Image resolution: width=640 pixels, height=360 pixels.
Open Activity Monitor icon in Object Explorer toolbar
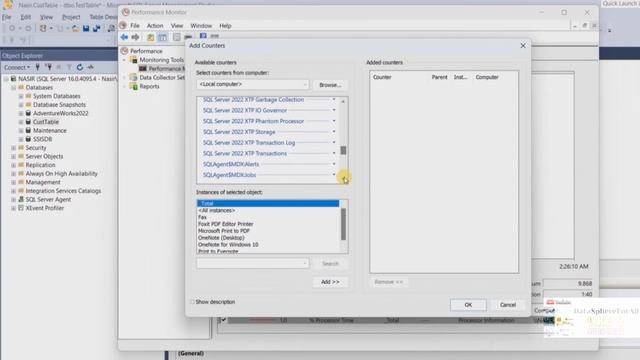tap(91, 67)
